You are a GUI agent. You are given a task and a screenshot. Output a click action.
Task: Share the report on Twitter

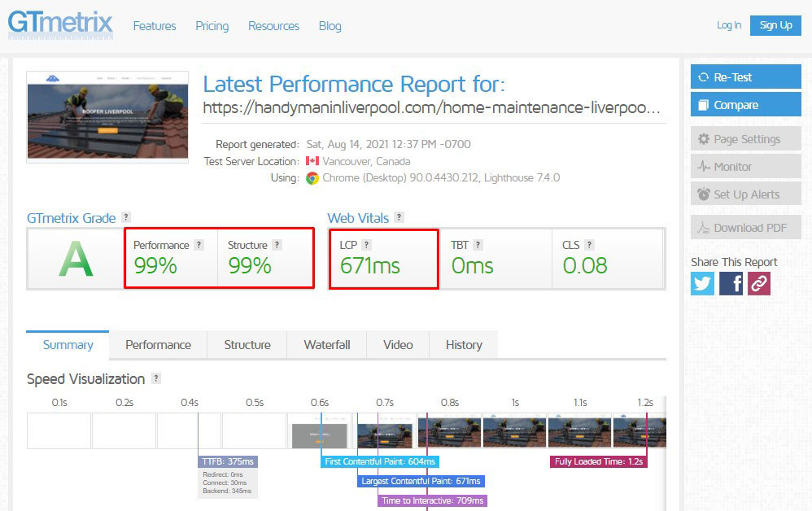701,283
